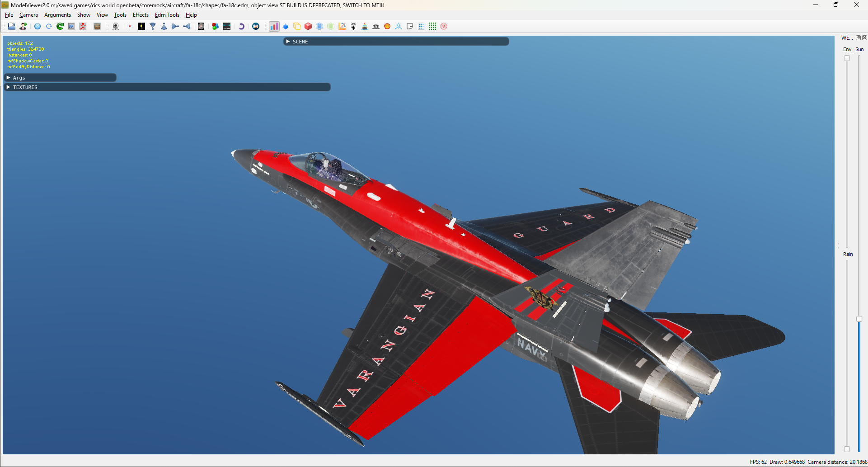
Task: Click the Shell logo toolbar icon
Action: point(387,26)
